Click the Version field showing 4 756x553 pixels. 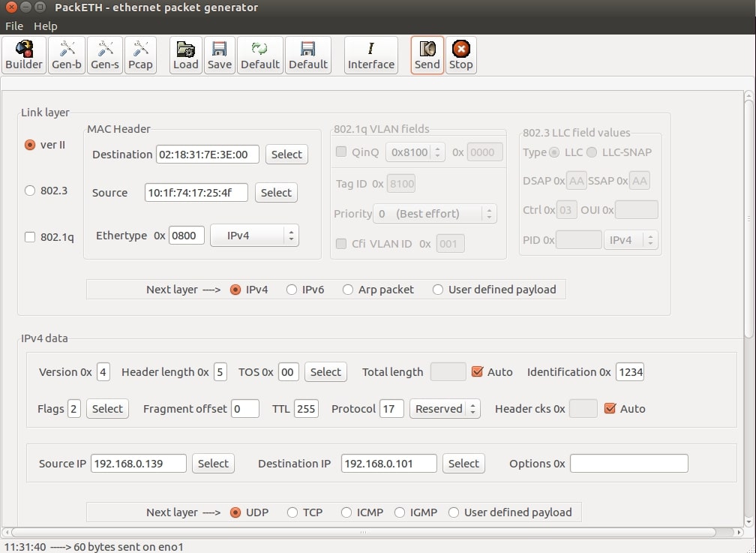click(103, 372)
